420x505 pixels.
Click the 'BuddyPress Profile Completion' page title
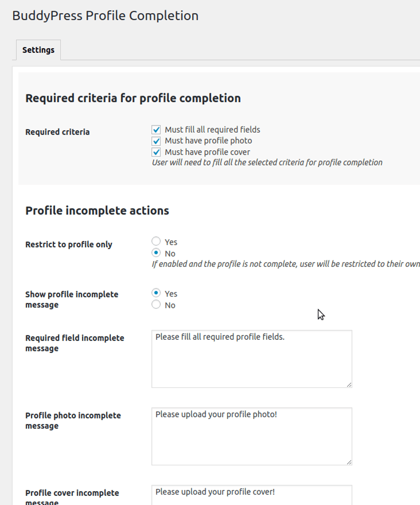105,16
